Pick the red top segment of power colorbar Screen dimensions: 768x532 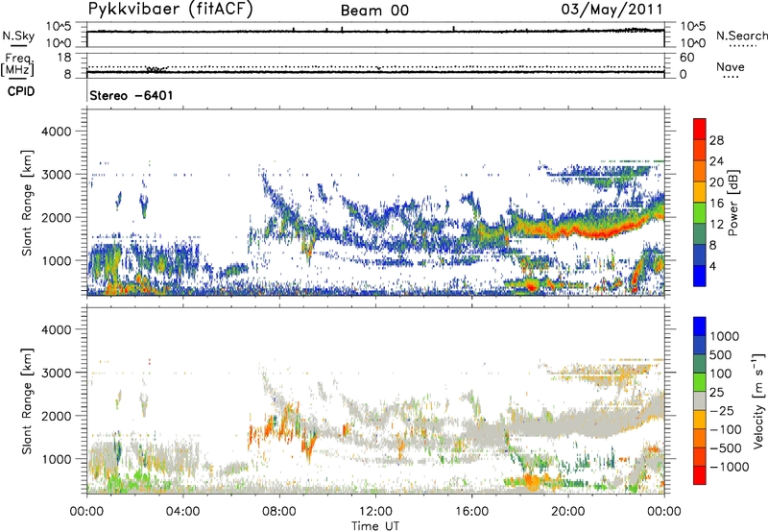700,129
